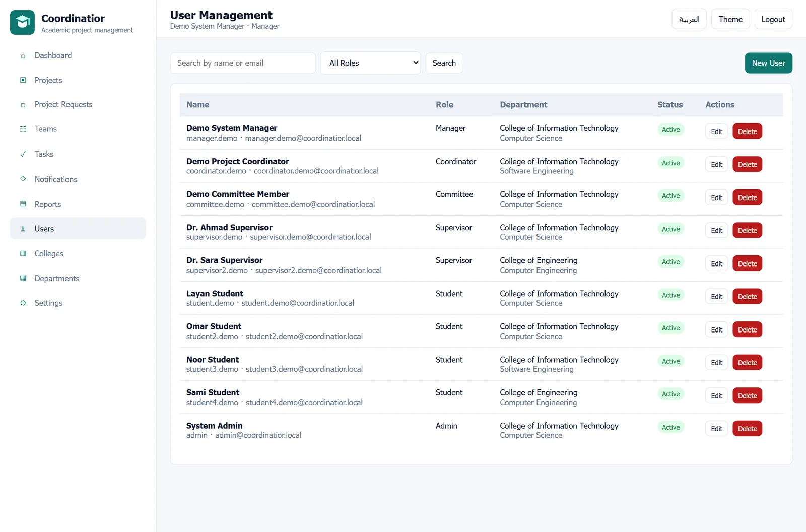Delete the Sami Student user

747,395
